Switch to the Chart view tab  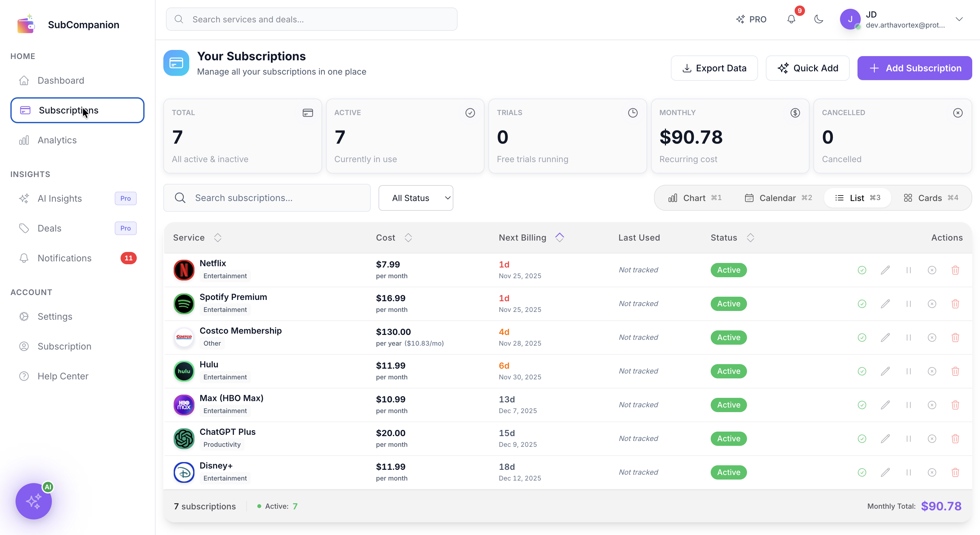695,198
